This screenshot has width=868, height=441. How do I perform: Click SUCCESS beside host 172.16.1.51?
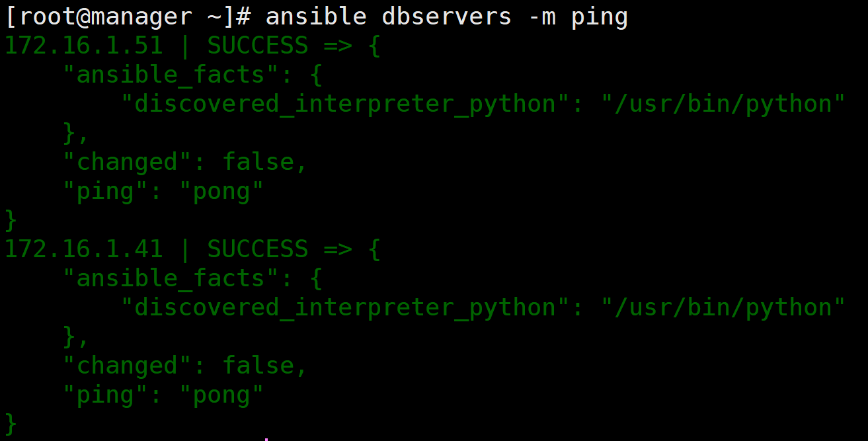258,46
